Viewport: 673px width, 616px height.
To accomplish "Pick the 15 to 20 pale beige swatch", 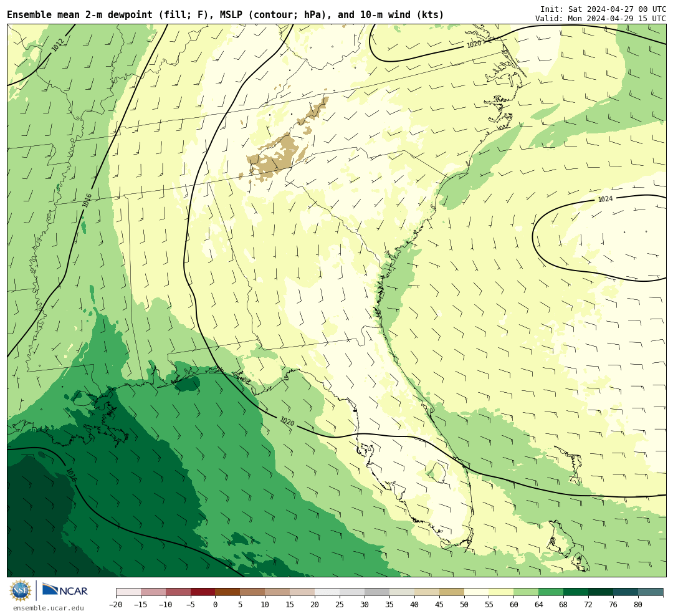I will coord(303,592).
